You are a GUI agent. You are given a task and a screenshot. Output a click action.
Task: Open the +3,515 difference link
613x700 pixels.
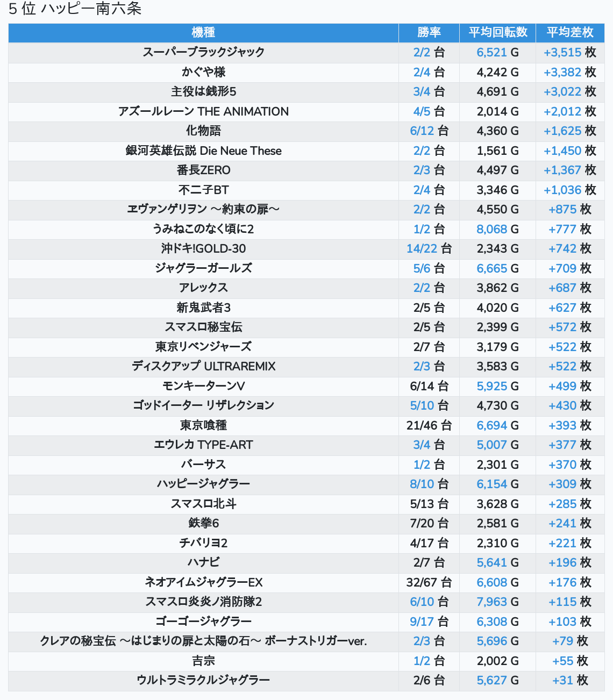coord(562,53)
